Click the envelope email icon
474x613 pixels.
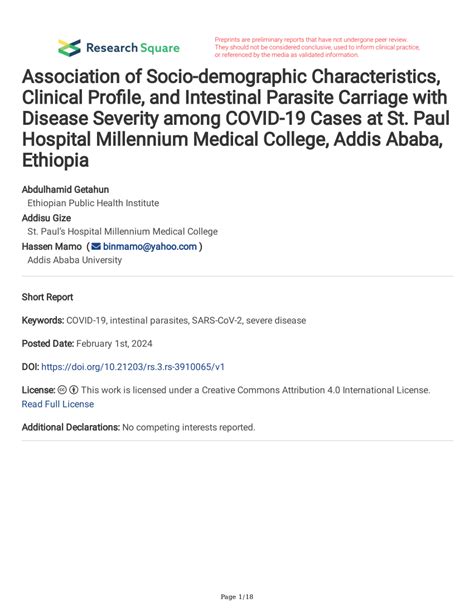[x=96, y=247]
